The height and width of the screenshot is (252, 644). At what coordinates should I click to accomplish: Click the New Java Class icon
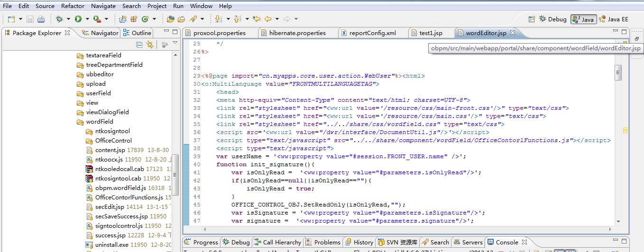[x=145, y=19]
